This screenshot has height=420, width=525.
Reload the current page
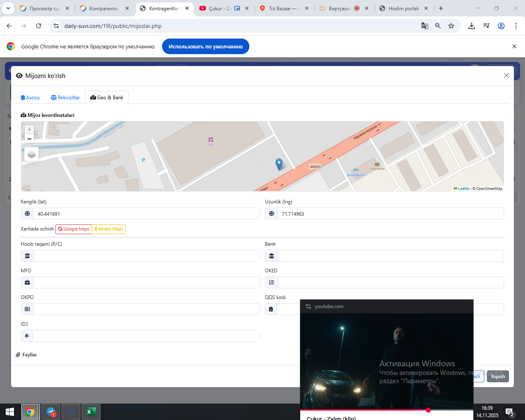point(39,26)
